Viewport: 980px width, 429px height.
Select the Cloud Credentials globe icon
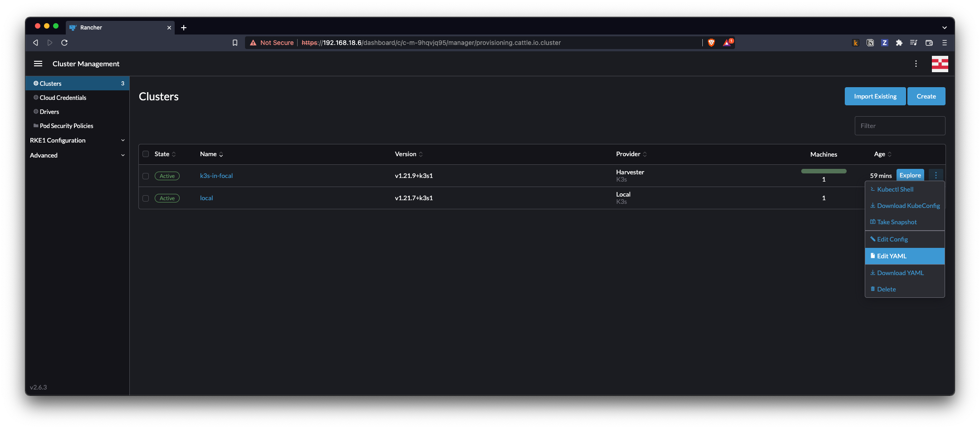pyautogui.click(x=35, y=97)
